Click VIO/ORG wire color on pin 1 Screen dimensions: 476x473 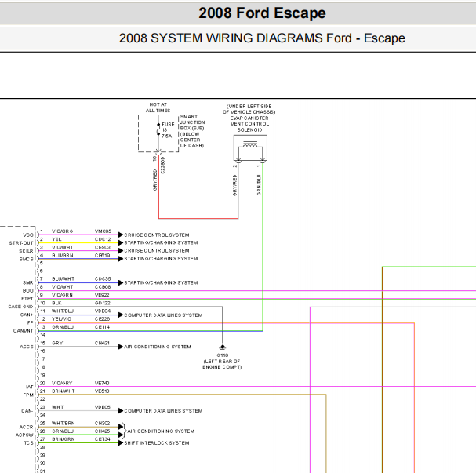(63, 231)
